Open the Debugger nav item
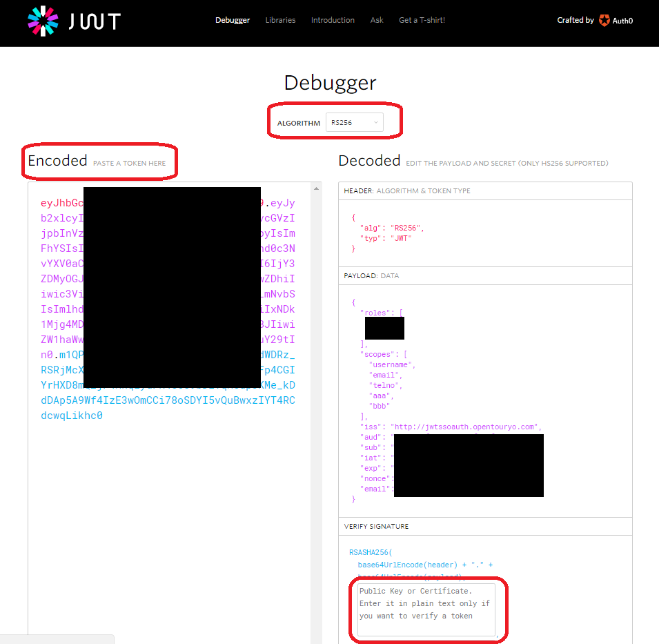 pos(233,20)
